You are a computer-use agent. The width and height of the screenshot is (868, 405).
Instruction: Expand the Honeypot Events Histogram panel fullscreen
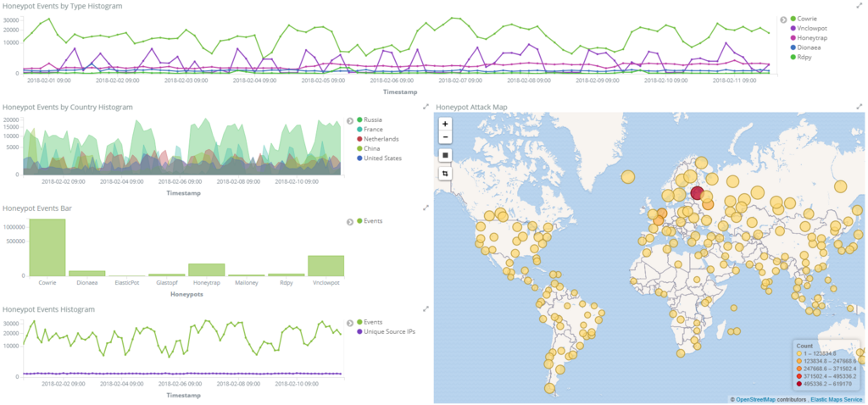point(426,308)
